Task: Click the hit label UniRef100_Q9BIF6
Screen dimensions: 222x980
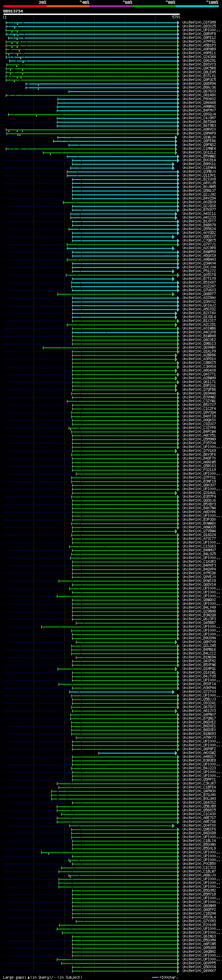Action: [x=199, y=829]
